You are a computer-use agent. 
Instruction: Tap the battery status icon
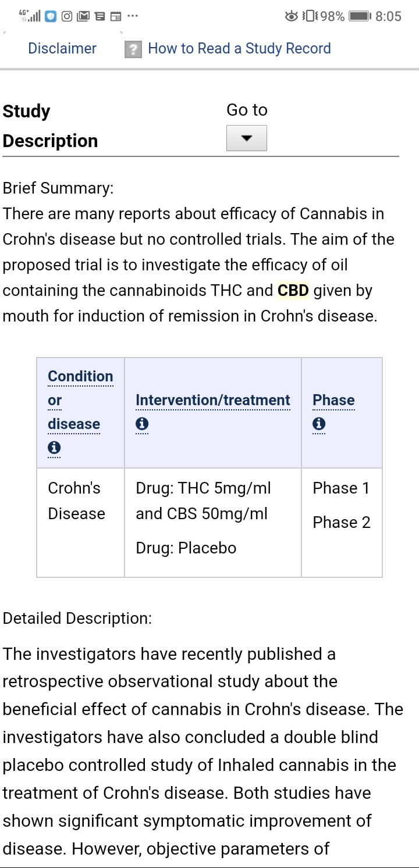point(360,16)
